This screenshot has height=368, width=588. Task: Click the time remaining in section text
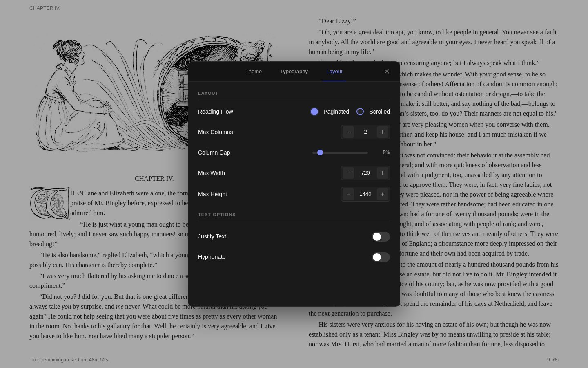tap(69, 360)
